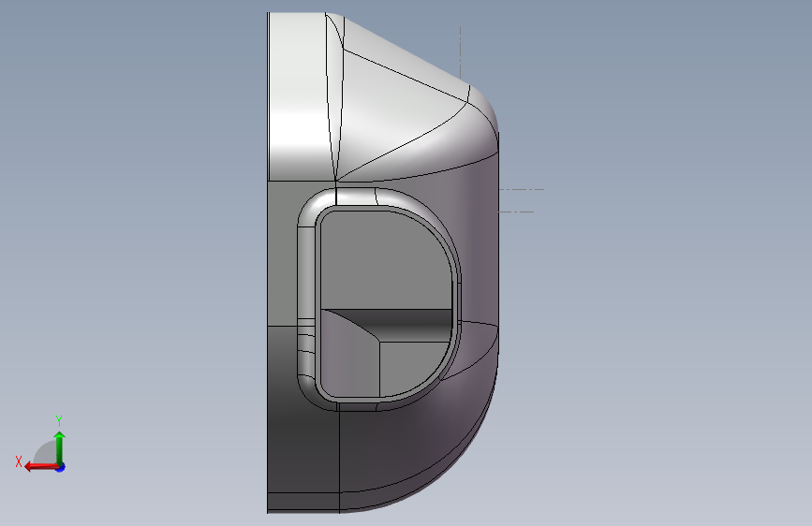Select the gray quarter-circle plane on the triad
This screenshot has width=812, height=526.
(45, 452)
